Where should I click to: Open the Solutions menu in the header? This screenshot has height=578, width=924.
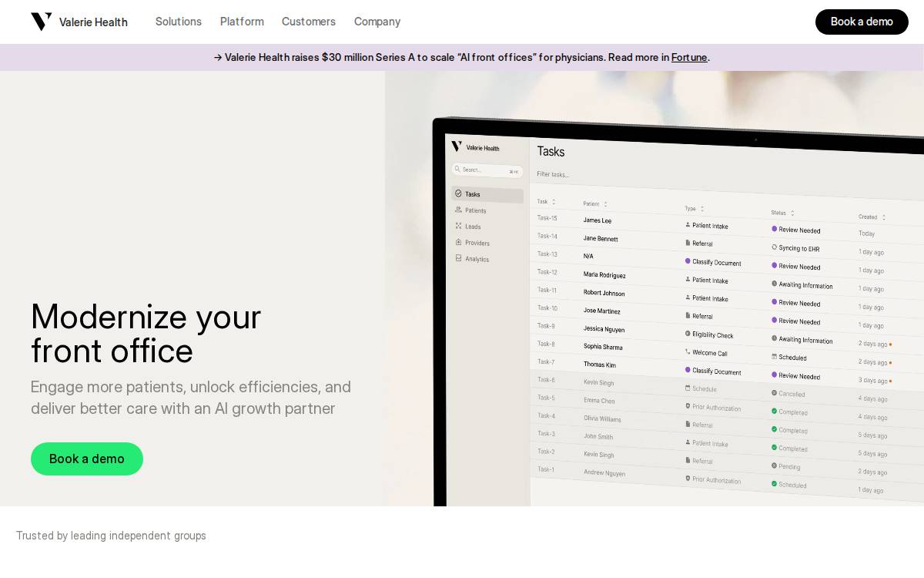tap(179, 22)
